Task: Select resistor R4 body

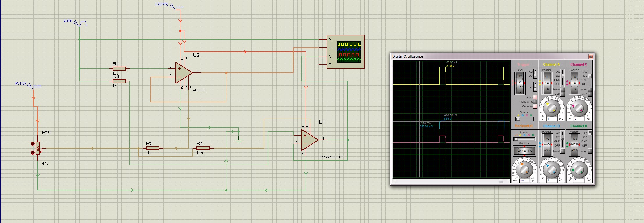Action: tap(203, 148)
